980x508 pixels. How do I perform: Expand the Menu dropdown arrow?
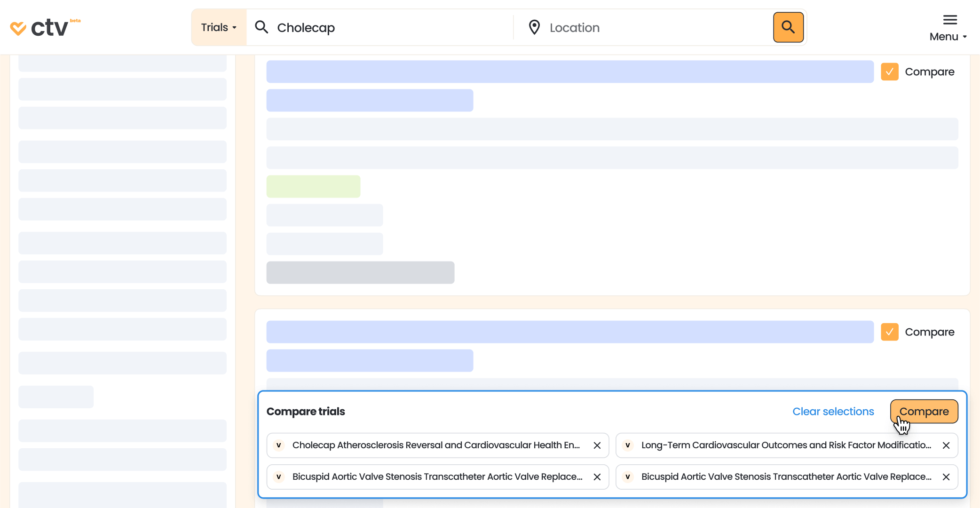pos(965,37)
